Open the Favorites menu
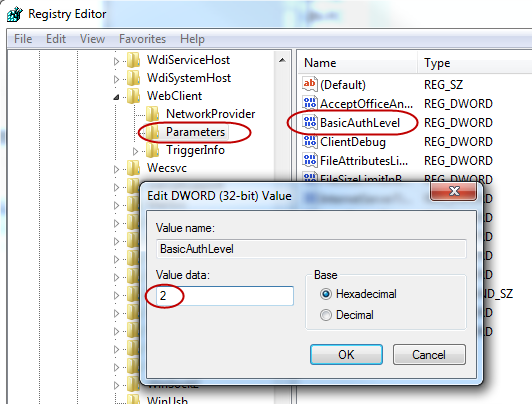The image size is (532, 404). 142,39
